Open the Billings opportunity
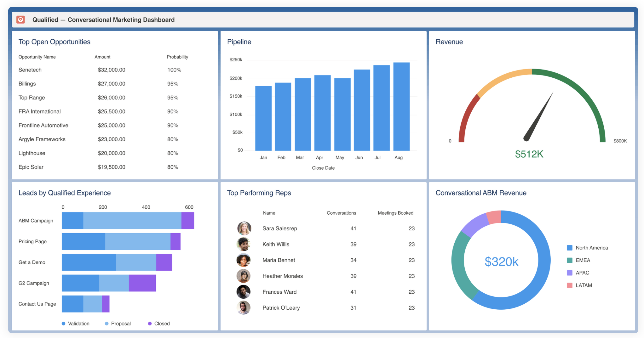 pos(27,84)
